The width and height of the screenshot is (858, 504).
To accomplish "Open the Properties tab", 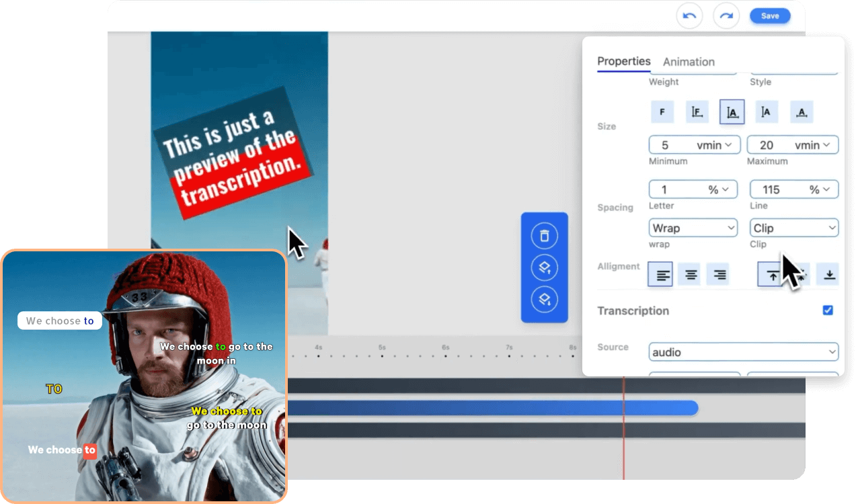I will pyautogui.click(x=623, y=61).
